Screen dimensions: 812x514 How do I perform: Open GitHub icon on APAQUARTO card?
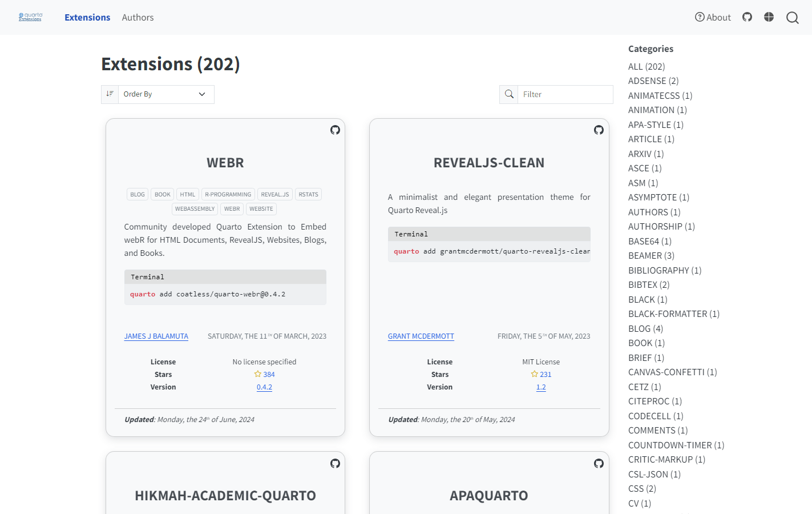click(x=599, y=464)
